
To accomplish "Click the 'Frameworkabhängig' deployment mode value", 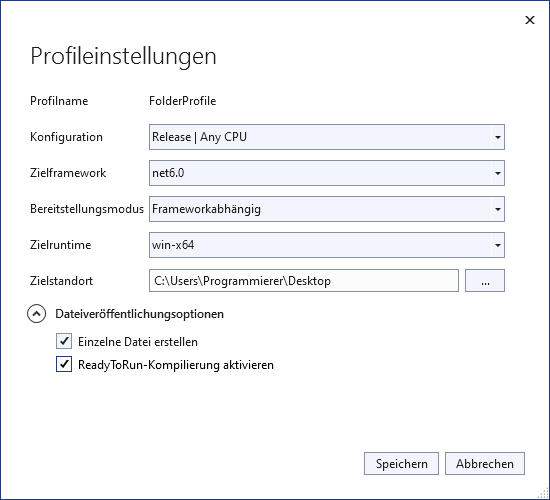I will (x=206, y=209).
